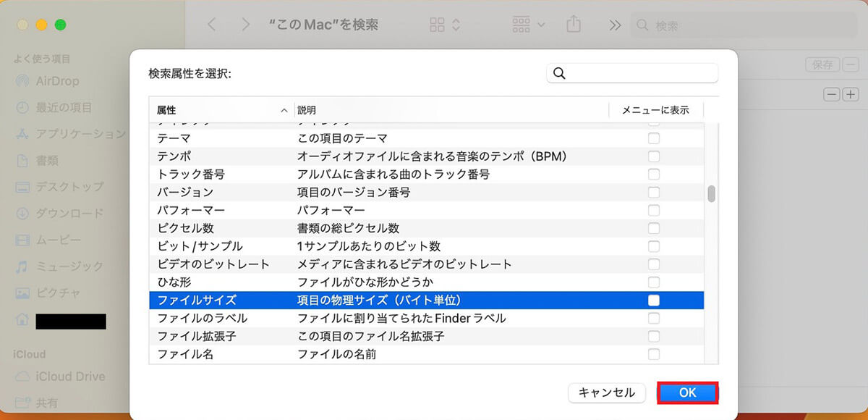Viewport: 868px width, 420px height.
Task: Select the ビデオのビットレート attribute row
Action: point(427,264)
